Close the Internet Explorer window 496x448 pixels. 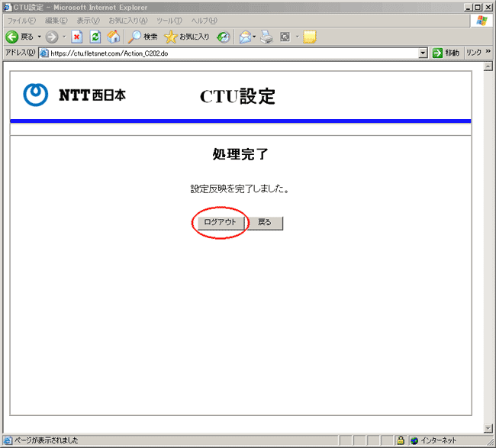pos(488,7)
